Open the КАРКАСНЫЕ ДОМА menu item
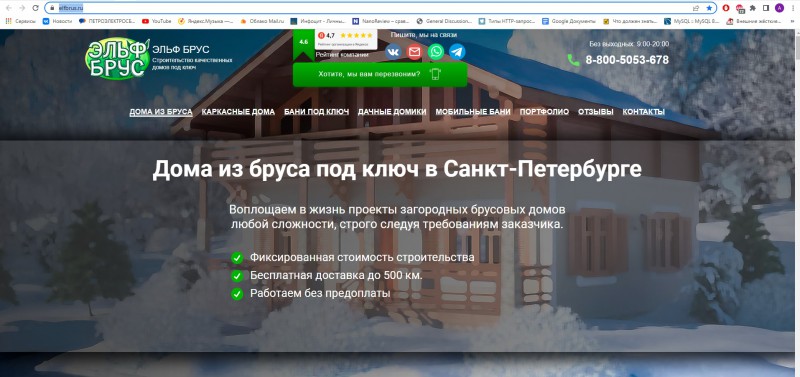This screenshot has height=377, width=800. [238, 112]
